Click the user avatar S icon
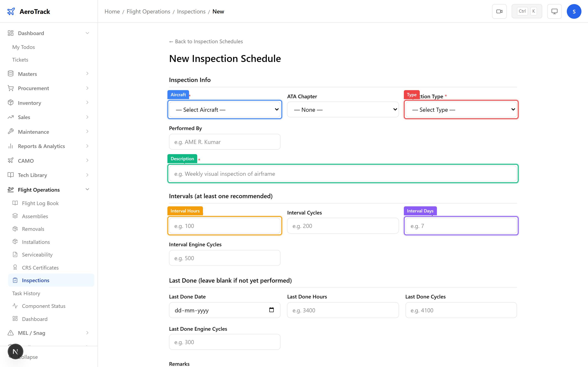This screenshot has width=588, height=367. pyautogui.click(x=574, y=11)
